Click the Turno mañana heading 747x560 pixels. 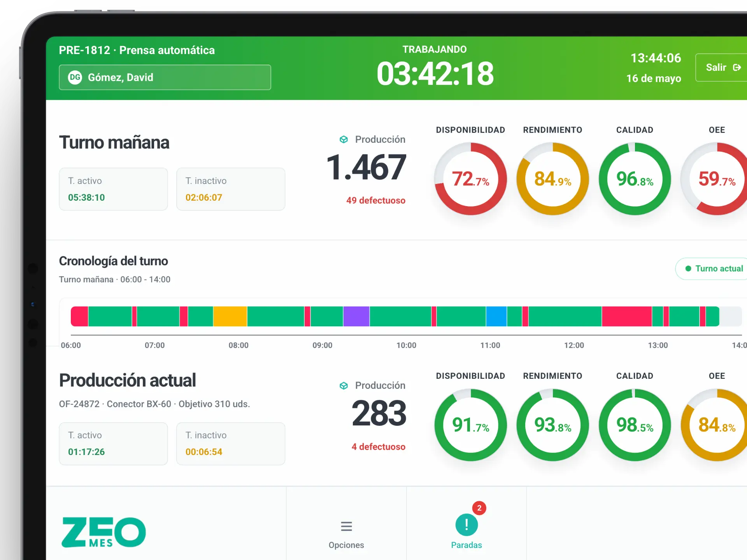click(114, 143)
